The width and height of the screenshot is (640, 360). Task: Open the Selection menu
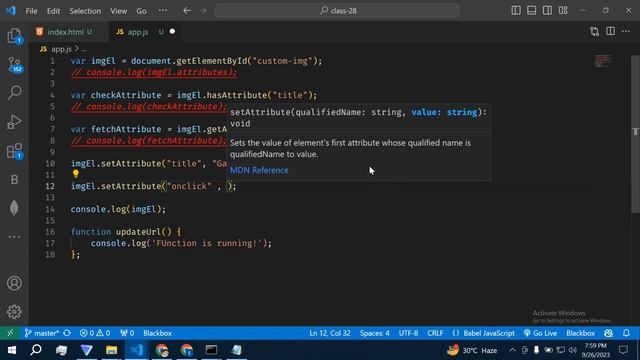click(x=85, y=11)
